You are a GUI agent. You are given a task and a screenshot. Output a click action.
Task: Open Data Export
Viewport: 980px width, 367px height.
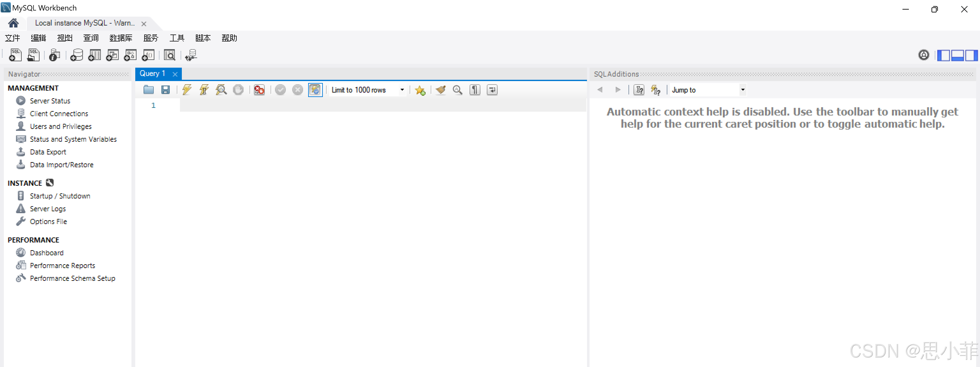[x=48, y=152]
